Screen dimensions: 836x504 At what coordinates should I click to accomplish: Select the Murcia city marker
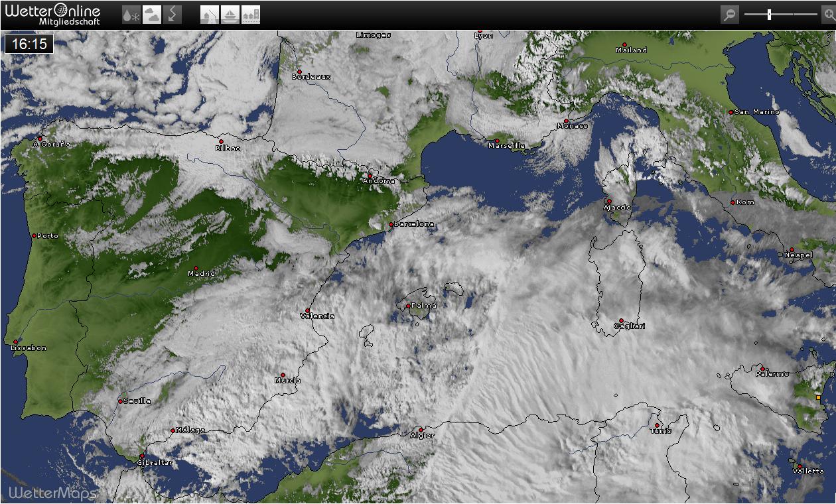tap(283, 375)
